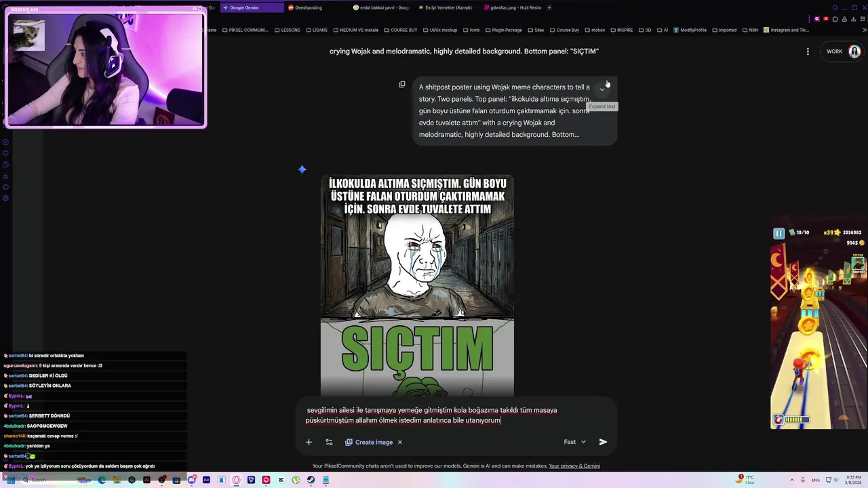Open the motion bookmark folder
This screenshot has height=488, width=868.
click(x=595, y=30)
